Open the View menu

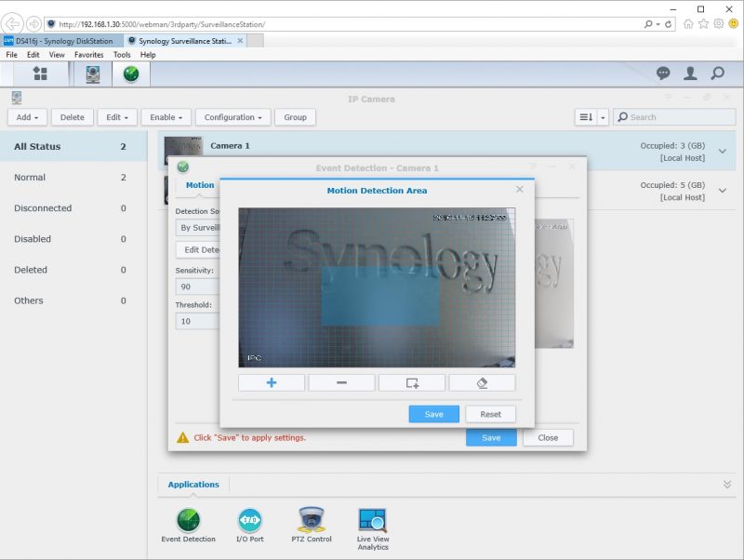[x=57, y=55]
